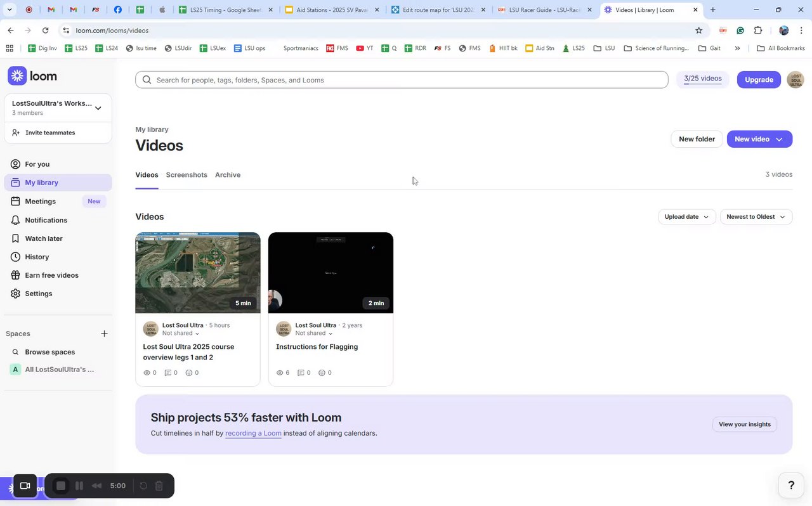
Task: Open the Lost Soul Ultra account avatar
Action: (x=796, y=79)
